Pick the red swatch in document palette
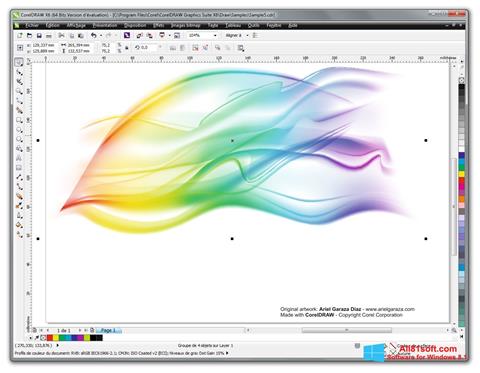 click(x=49, y=338)
